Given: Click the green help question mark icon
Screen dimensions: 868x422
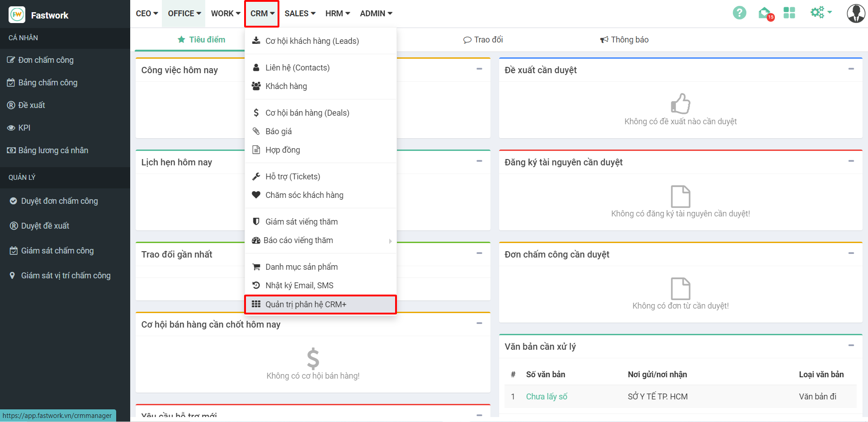Looking at the screenshot, I should 739,13.
